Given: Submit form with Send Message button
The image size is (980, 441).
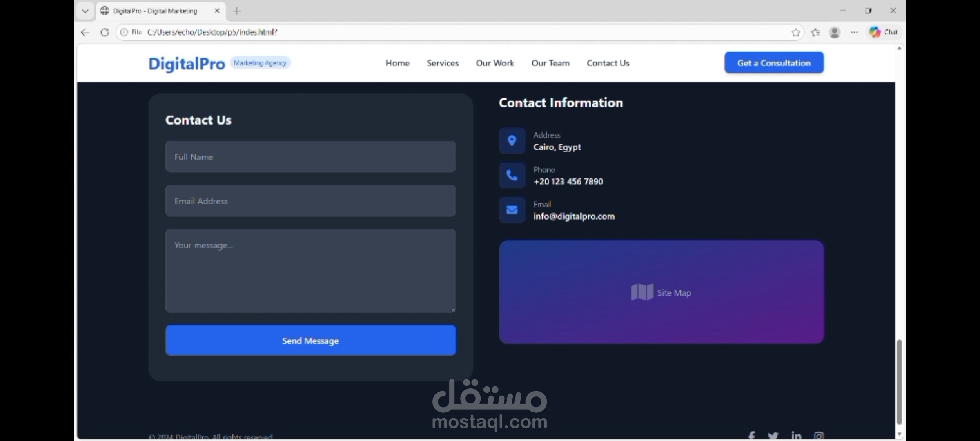Looking at the screenshot, I should [x=310, y=341].
